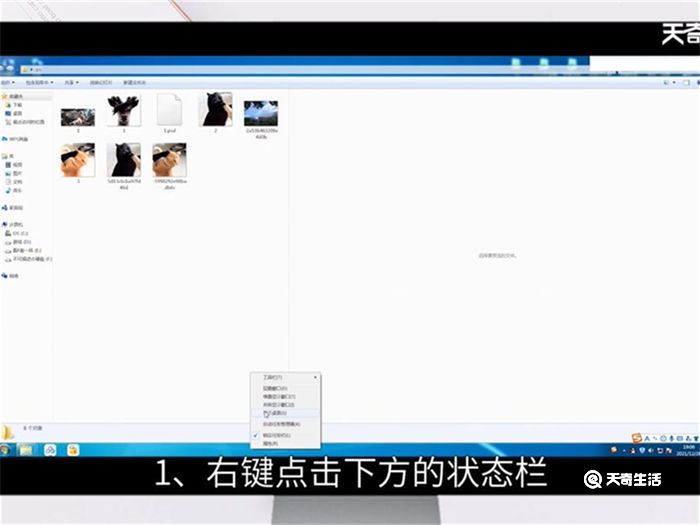This screenshot has width=700, height=525.
Task: Open the 组织 (Organize) dropdown in Explorer toolbar
Action: [x=8, y=83]
